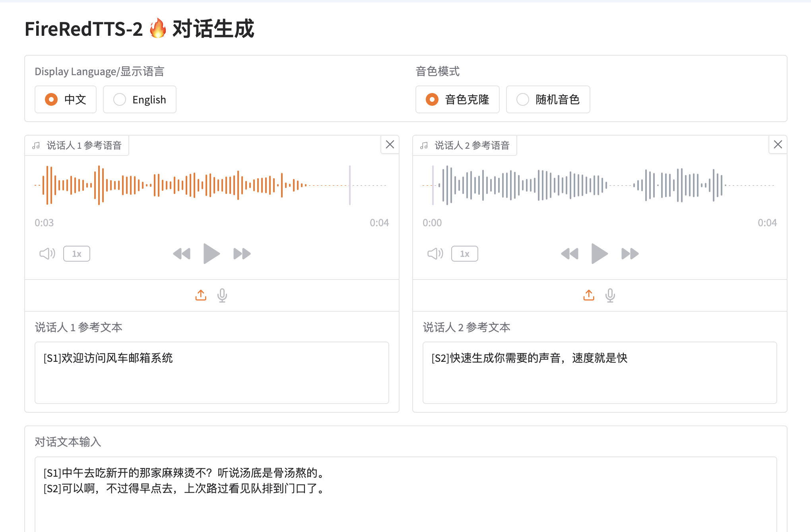Image resolution: width=811 pixels, height=532 pixels.
Task: Clear the 说话人 1 reference audio
Action: (390, 144)
